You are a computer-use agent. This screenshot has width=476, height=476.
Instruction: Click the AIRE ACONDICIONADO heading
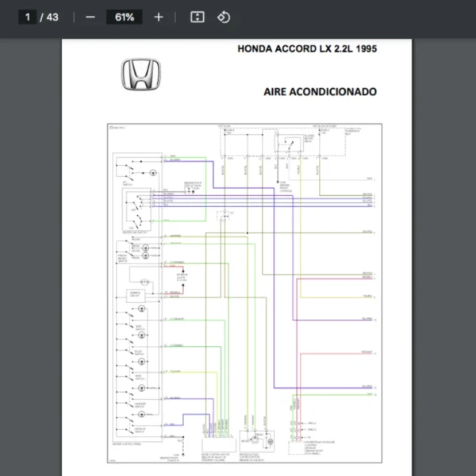(x=320, y=91)
